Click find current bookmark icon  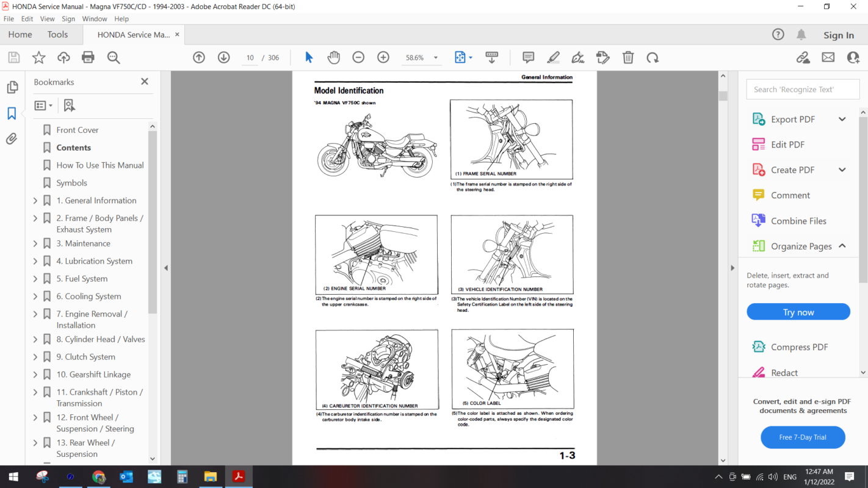70,106
